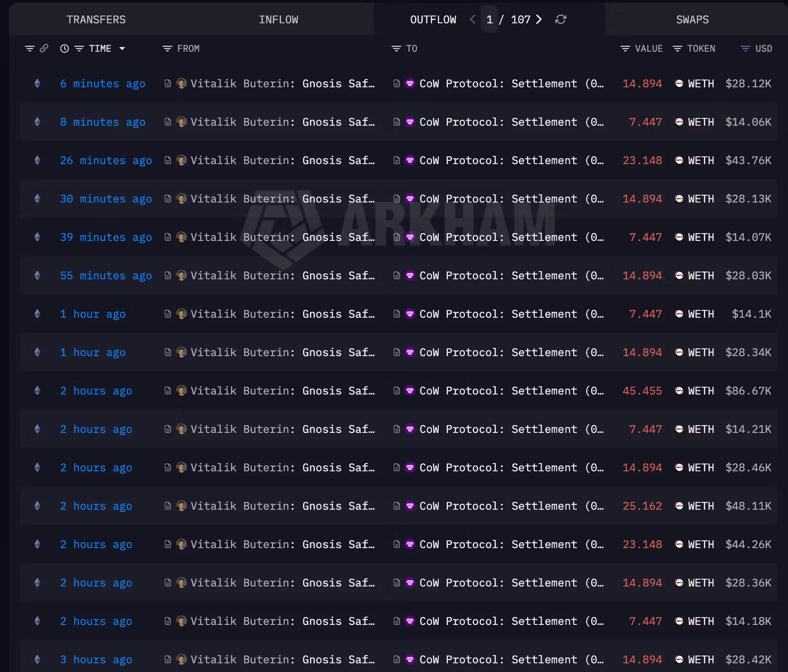The height and width of the screenshot is (672, 788).
Task: Click sender contract icon in the $28.34K row
Action: click(x=168, y=352)
